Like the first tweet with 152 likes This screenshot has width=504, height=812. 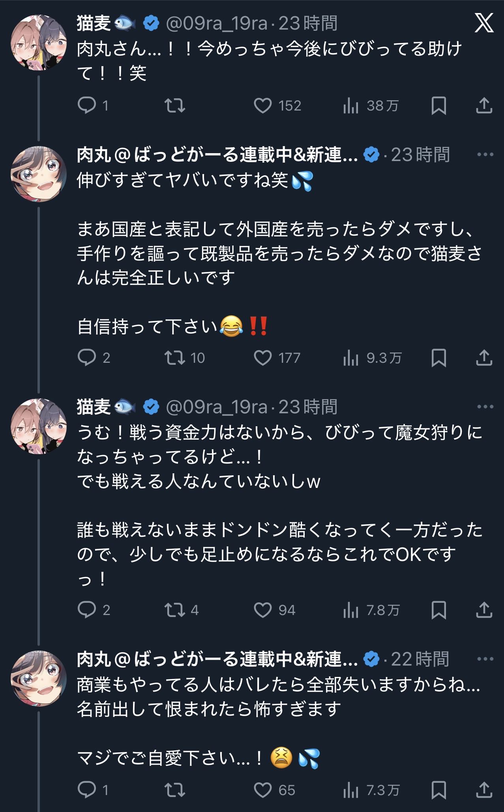click(x=263, y=106)
